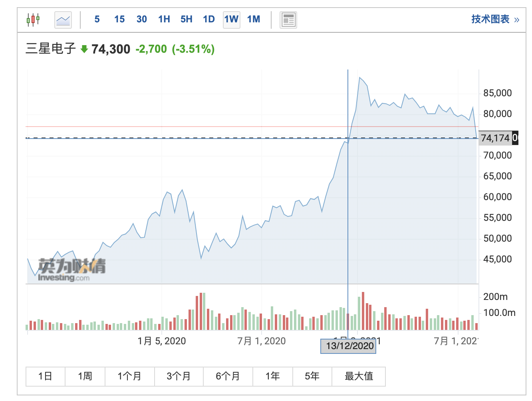This screenshot has height=401, width=532.
Task: Click the green down-arrow price indicator
Action: coord(84,49)
